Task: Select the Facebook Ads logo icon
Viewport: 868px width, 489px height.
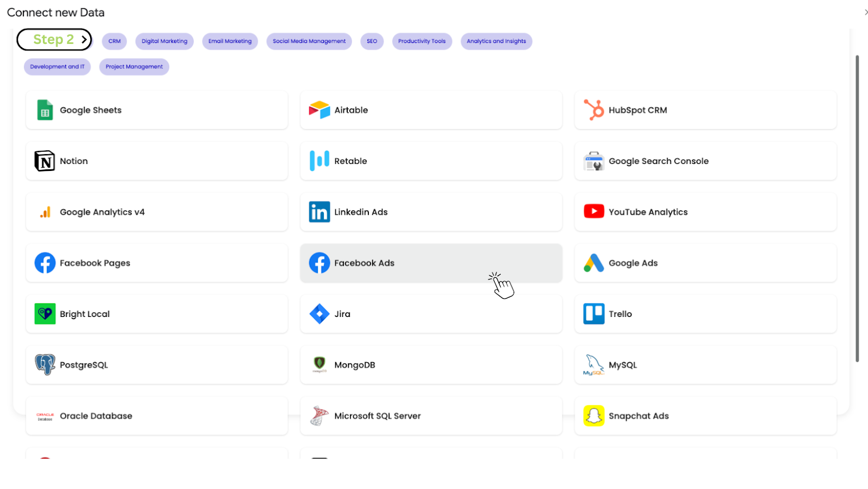Action: pos(320,263)
